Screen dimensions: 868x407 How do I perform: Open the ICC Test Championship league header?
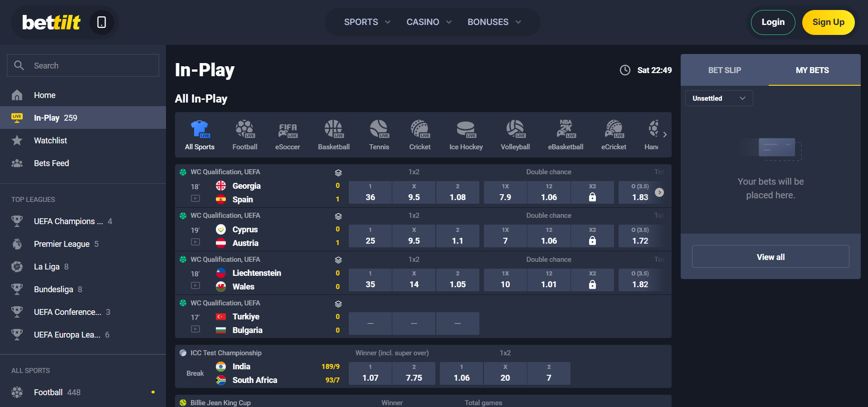pyautogui.click(x=226, y=353)
